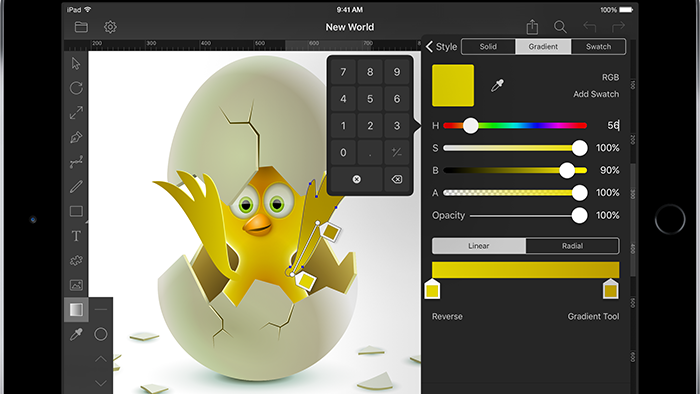Tap keypad number 6

click(396, 99)
